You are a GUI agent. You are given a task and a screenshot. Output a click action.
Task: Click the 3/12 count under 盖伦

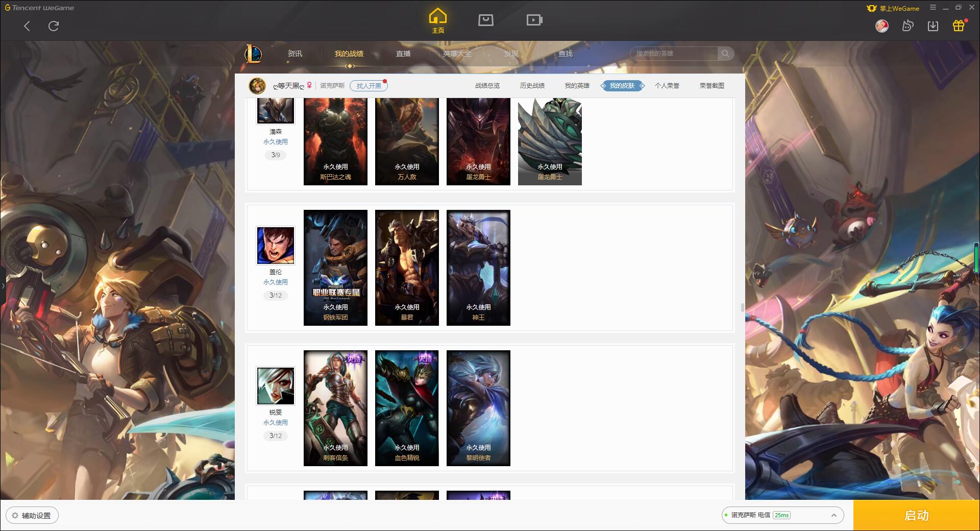point(276,295)
